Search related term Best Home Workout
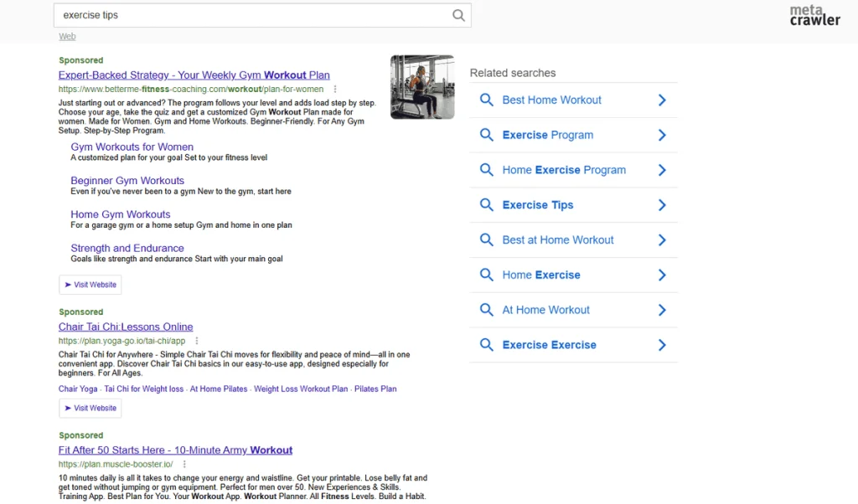The image size is (858, 504). click(x=551, y=100)
